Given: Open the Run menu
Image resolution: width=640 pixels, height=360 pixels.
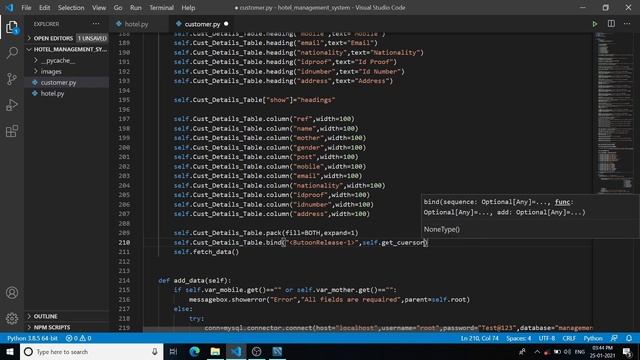Looking at the screenshot, I should click(136, 8).
